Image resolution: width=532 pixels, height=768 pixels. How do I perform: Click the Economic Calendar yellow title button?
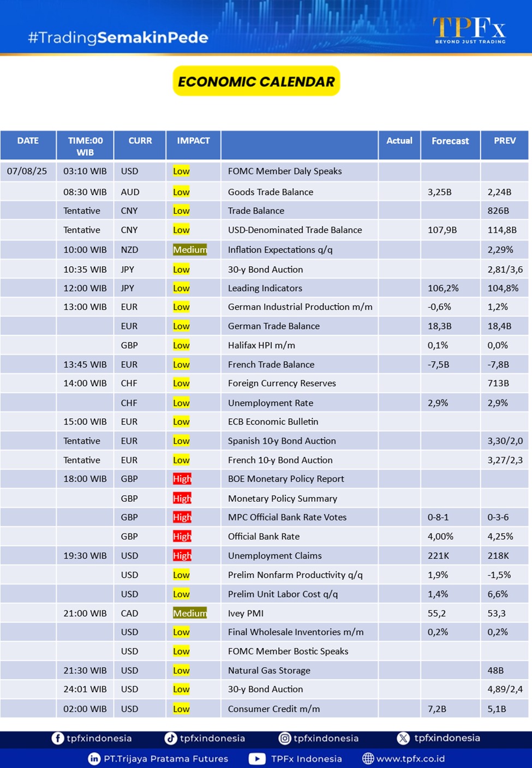[x=256, y=81]
